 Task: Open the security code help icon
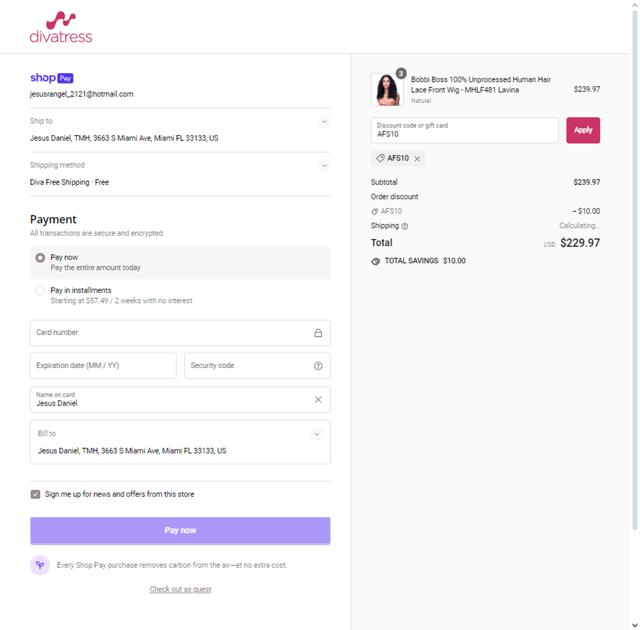point(318,366)
